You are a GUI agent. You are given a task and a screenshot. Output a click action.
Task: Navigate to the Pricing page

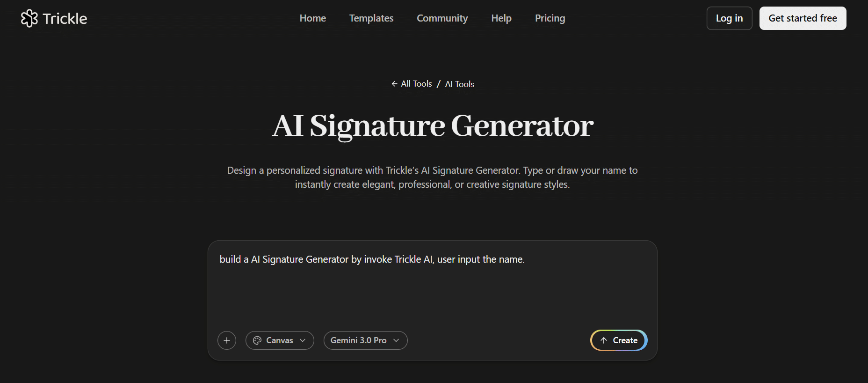(x=550, y=18)
